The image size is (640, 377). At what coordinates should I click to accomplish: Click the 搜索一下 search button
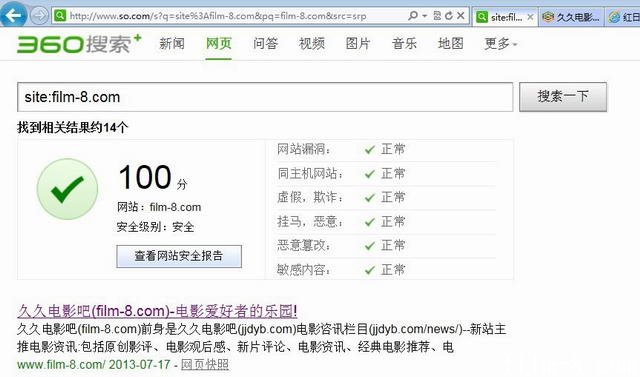(x=563, y=97)
